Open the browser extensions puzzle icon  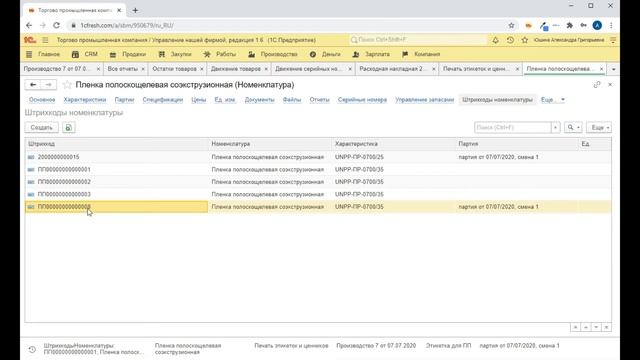(569, 25)
